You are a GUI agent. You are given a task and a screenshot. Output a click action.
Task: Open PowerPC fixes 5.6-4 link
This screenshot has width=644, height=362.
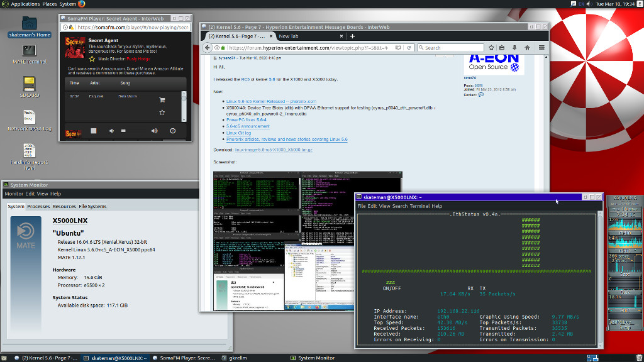click(246, 120)
